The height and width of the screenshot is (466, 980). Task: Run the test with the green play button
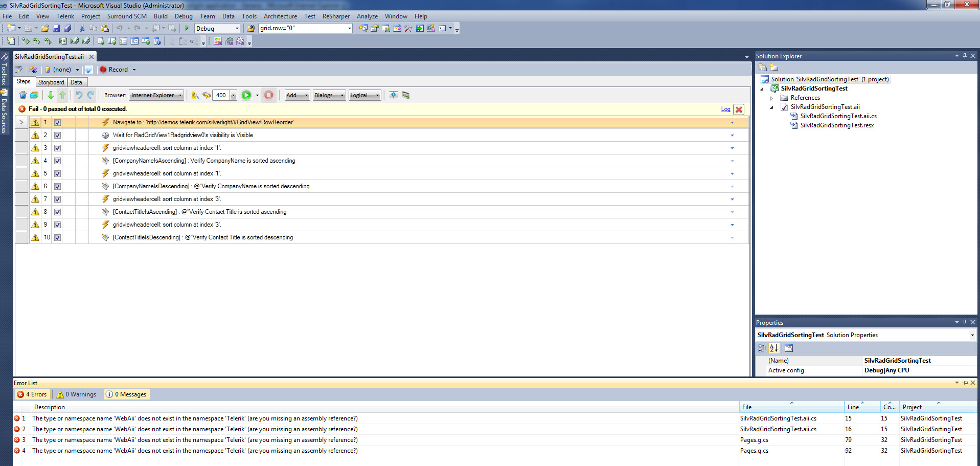pos(246,95)
